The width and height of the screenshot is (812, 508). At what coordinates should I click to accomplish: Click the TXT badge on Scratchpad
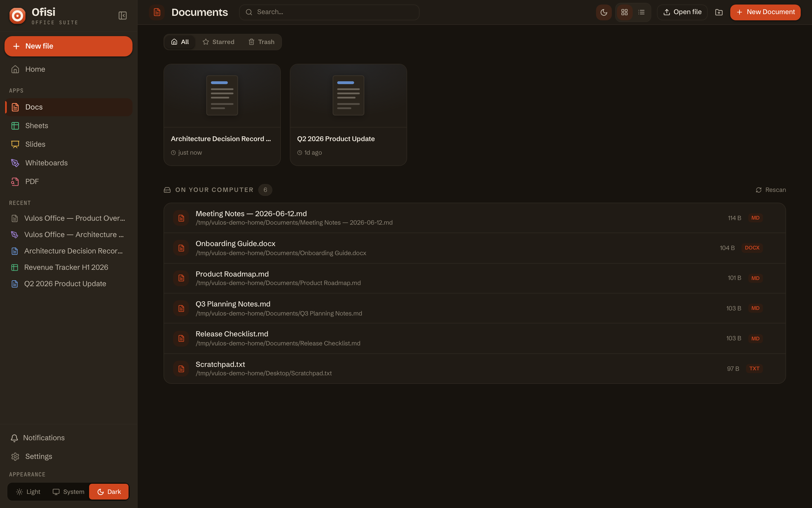point(754,369)
